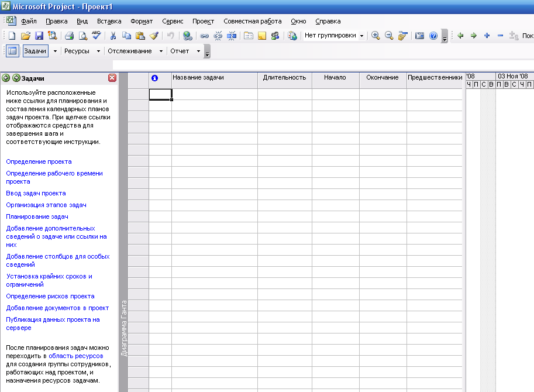
Task: Open the Проект menu
Action: coord(204,21)
